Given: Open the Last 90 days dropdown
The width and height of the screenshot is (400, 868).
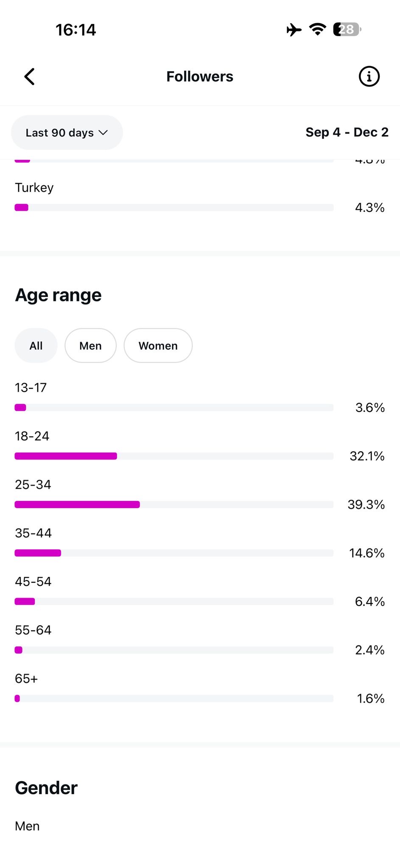Looking at the screenshot, I should point(67,133).
